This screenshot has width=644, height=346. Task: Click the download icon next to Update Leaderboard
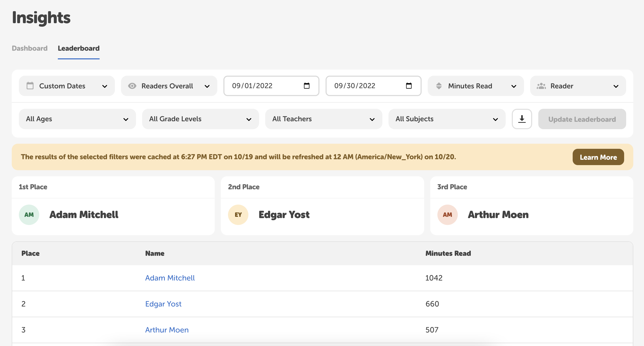click(522, 119)
